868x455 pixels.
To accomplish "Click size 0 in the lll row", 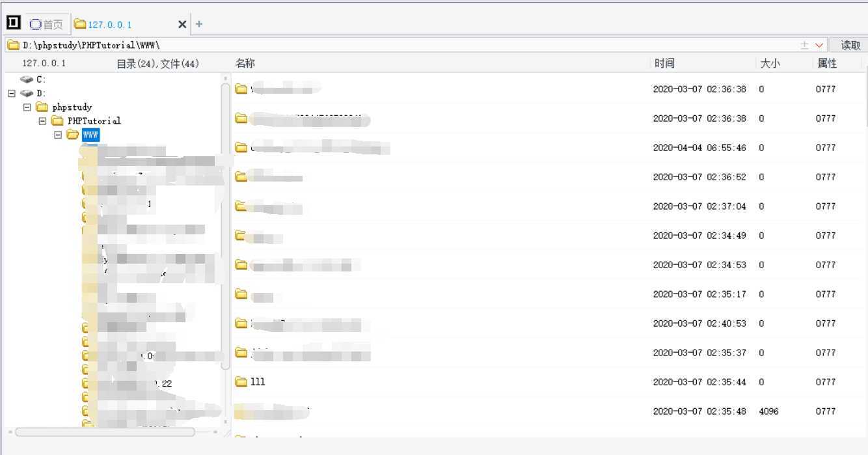I will (761, 382).
